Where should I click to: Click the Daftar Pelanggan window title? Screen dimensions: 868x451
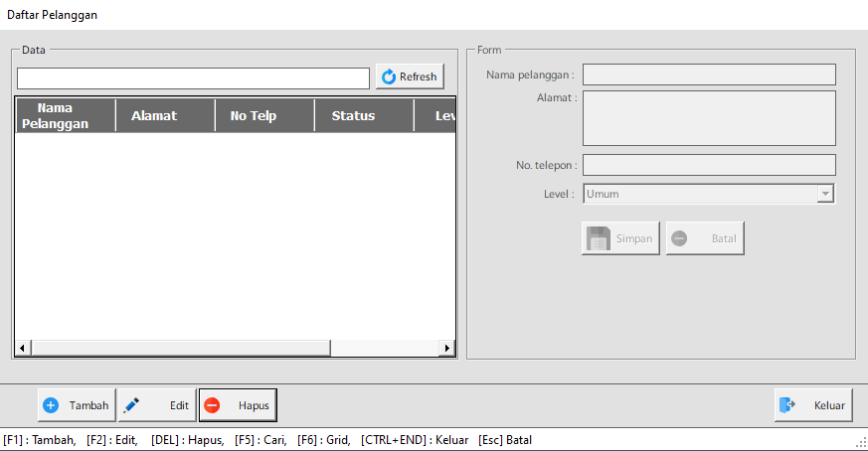point(52,15)
